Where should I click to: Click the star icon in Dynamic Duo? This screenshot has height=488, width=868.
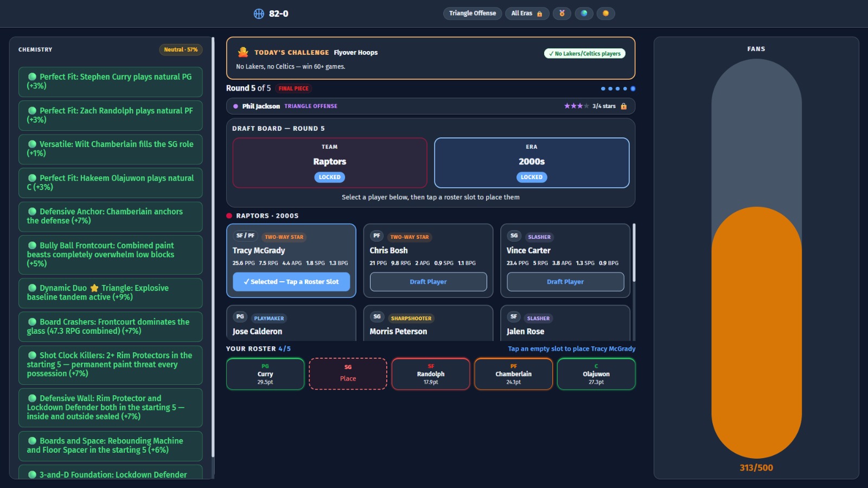94,288
